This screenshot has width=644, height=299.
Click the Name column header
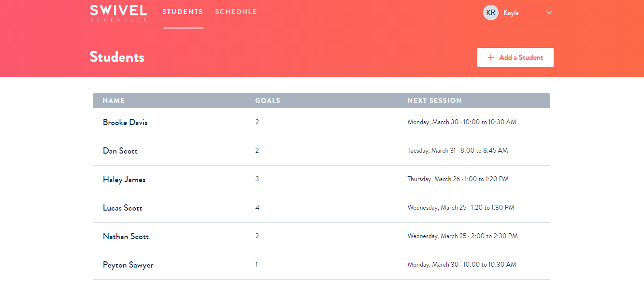click(114, 100)
